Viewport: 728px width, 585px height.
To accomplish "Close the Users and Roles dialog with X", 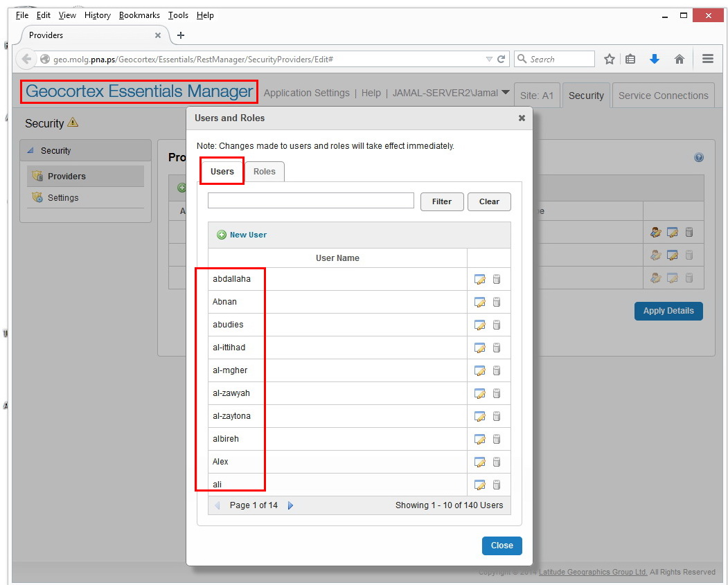I will pos(522,118).
